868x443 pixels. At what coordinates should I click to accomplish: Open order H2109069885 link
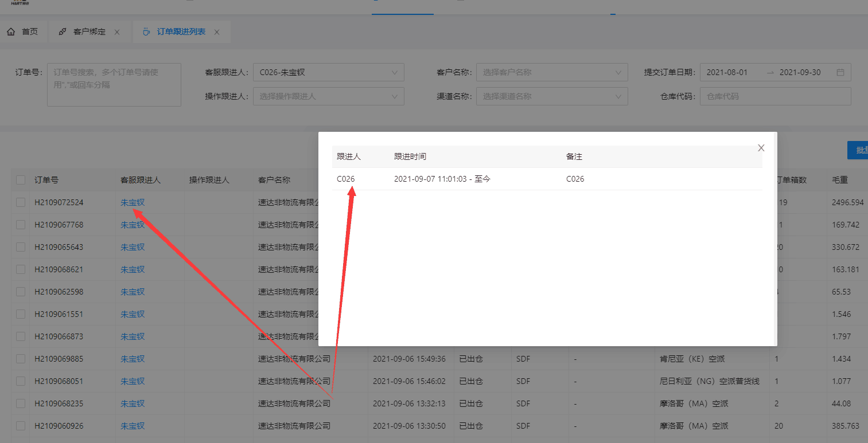click(x=59, y=359)
